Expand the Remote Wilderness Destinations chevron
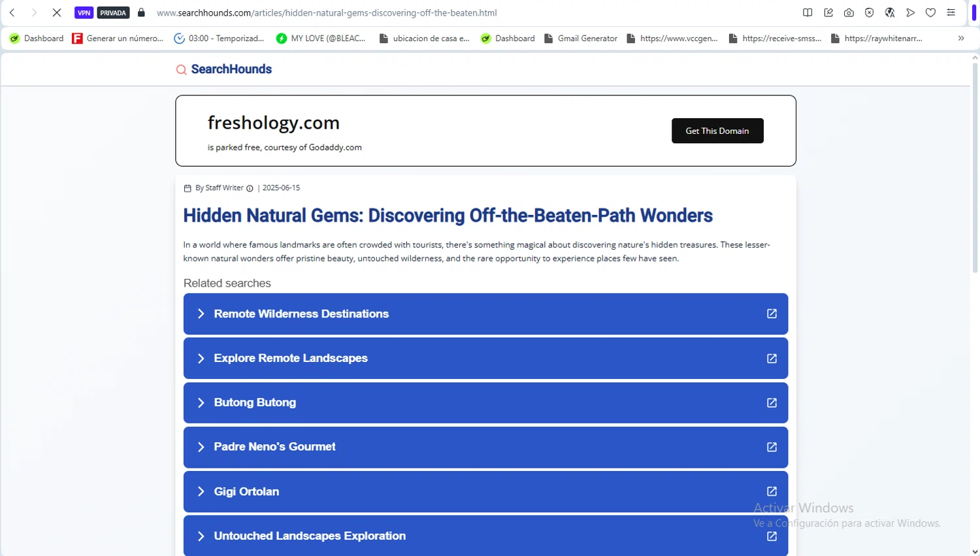980x556 pixels. click(201, 314)
